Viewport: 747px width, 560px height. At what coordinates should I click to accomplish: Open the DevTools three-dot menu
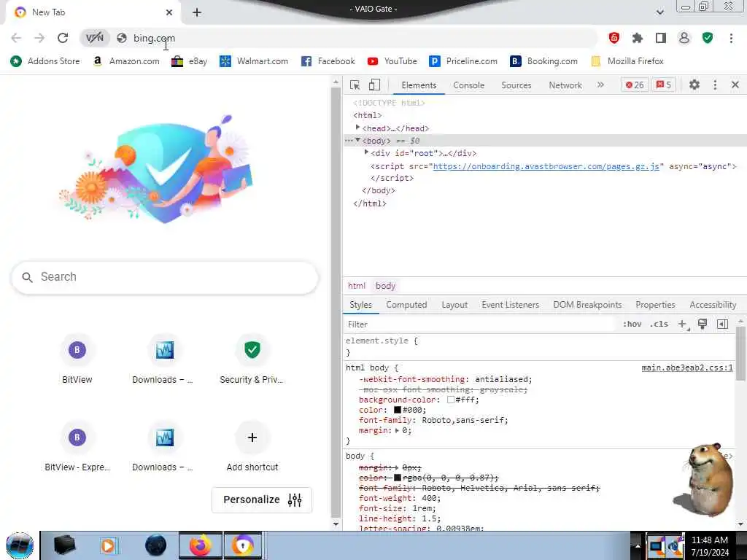[715, 85]
